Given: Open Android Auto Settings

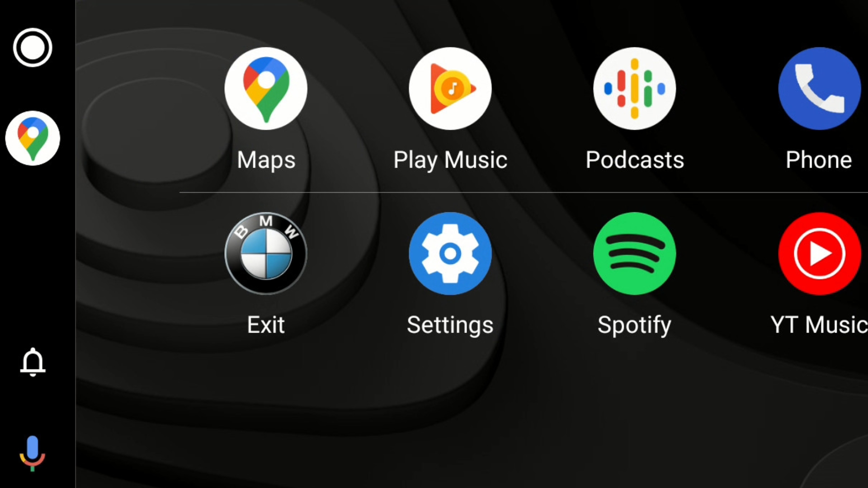Looking at the screenshot, I should pyautogui.click(x=450, y=253).
